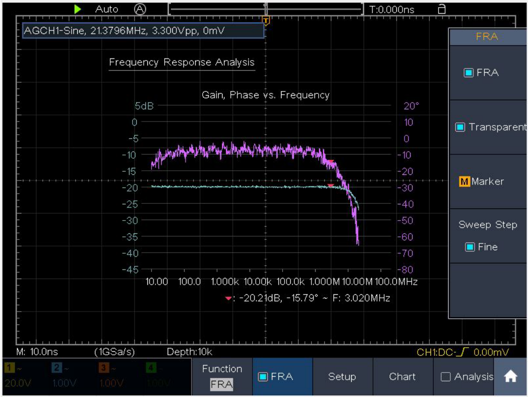Click the red marker on phase trace
The image size is (529, 397).
tap(331, 162)
